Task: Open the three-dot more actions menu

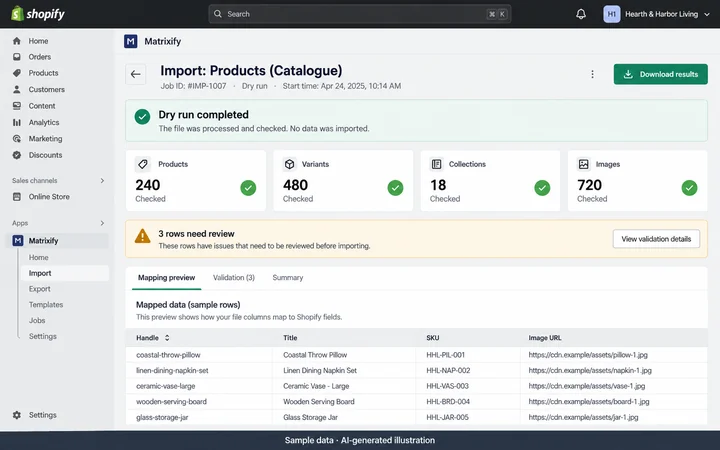Action: [x=592, y=74]
